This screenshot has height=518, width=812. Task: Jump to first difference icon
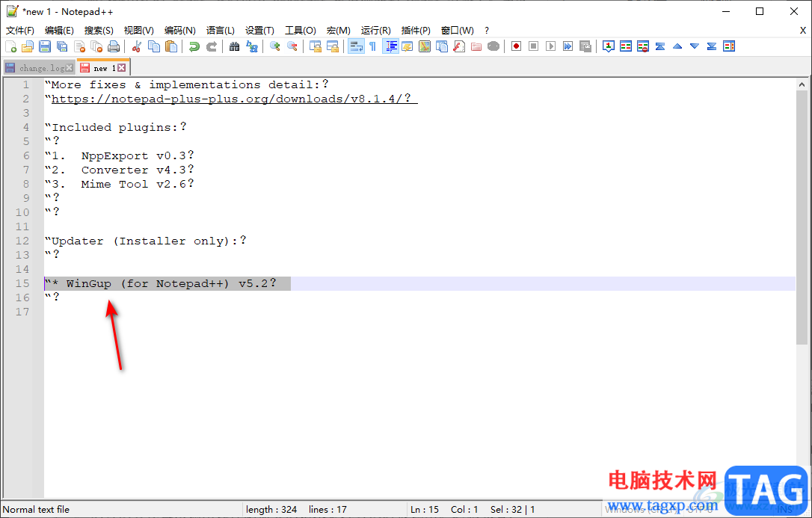pos(660,46)
